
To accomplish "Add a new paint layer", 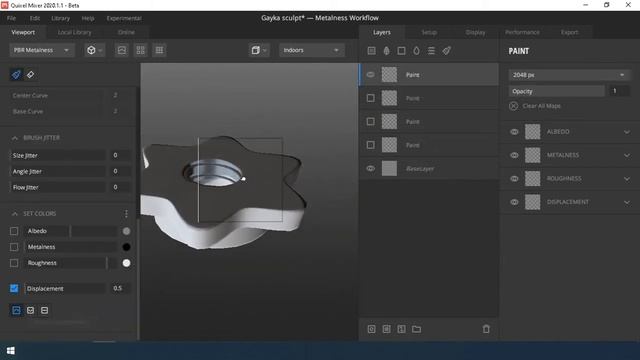I will coord(447,51).
